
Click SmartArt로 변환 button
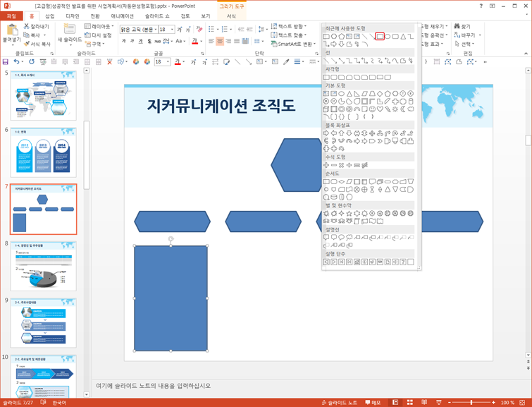point(293,44)
